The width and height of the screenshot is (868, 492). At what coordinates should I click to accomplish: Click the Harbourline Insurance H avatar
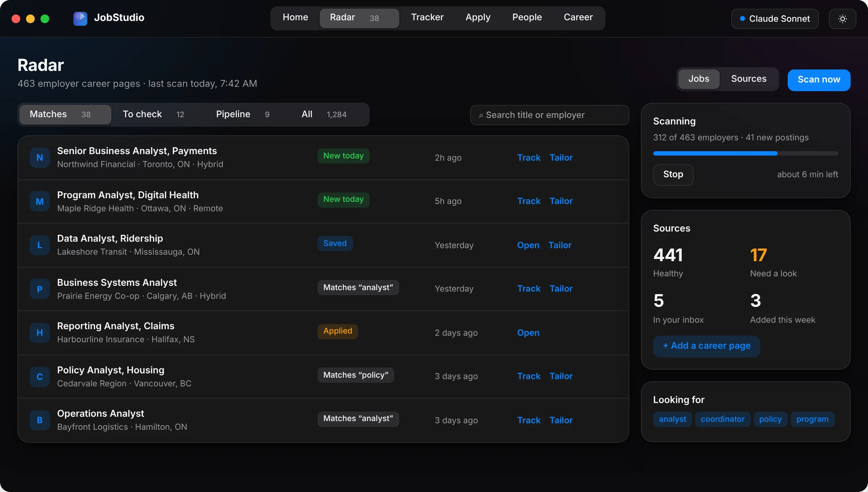click(x=40, y=333)
